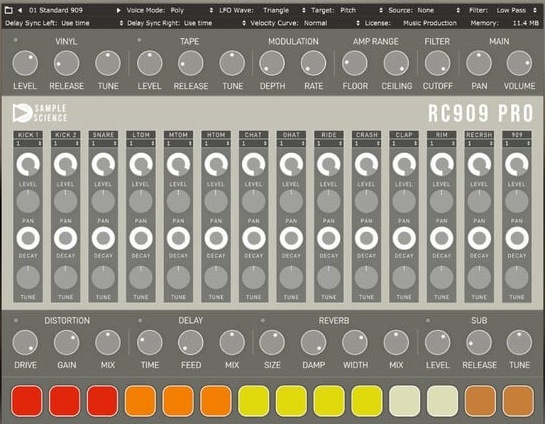The image size is (545, 424).
Task: Click the Delay Time knob
Action: click(149, 343)
